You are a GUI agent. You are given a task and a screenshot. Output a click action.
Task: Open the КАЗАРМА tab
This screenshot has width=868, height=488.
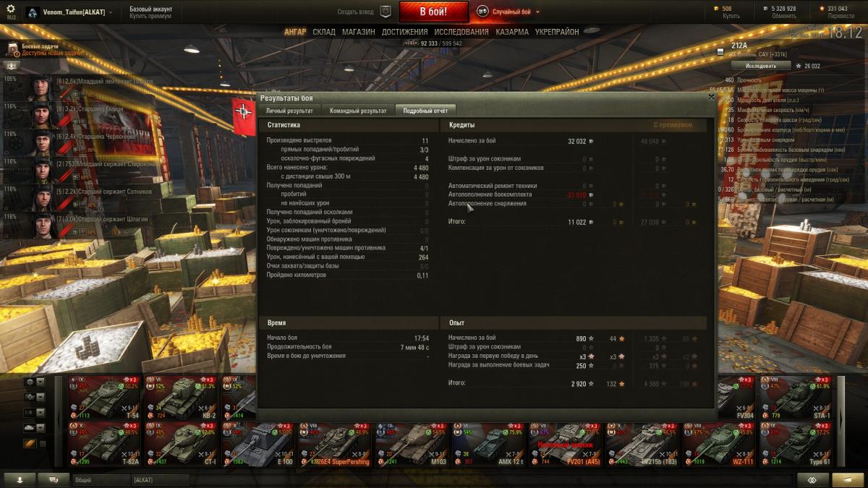pos(512,32)
